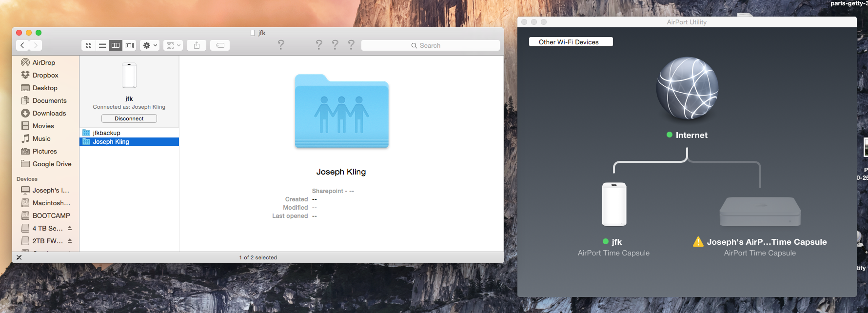This screenshot has height=313, width=868.
Task: Click Other Wi-Fi Devices in AirPort Utility
Action: pyautogui.click(x=571, y=42)
